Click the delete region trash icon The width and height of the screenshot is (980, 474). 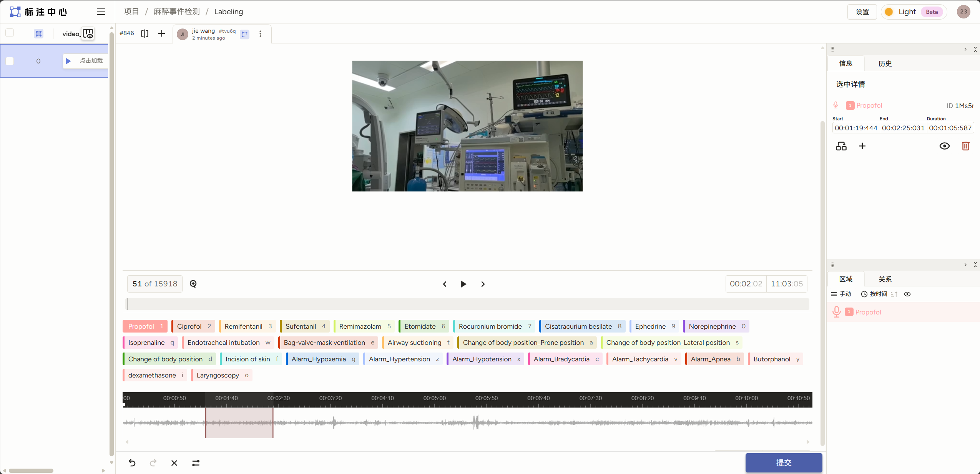tap(965, 146)
